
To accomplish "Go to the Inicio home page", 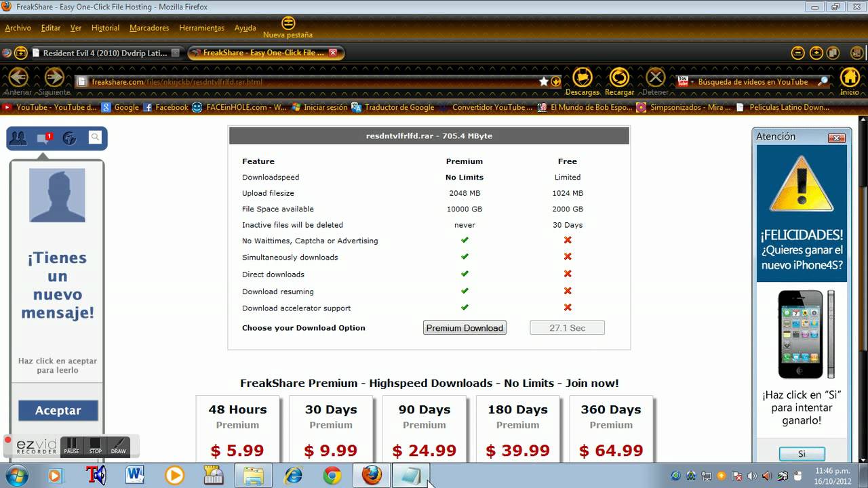I will (x=850, y=81).
